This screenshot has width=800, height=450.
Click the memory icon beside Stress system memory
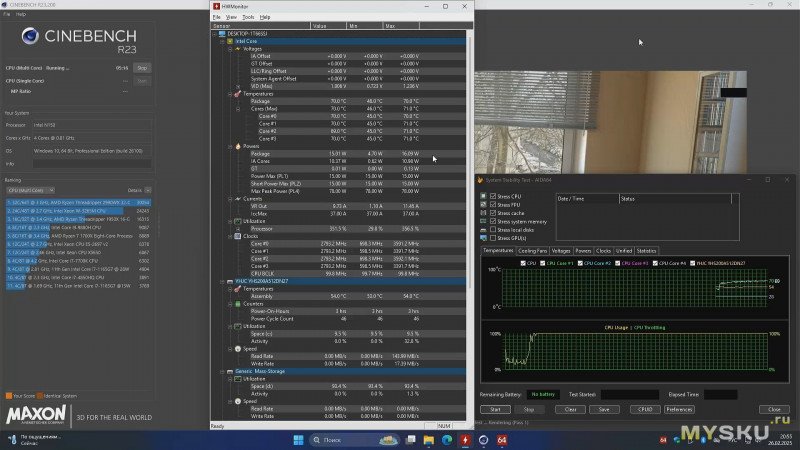(x=483, y=221)
